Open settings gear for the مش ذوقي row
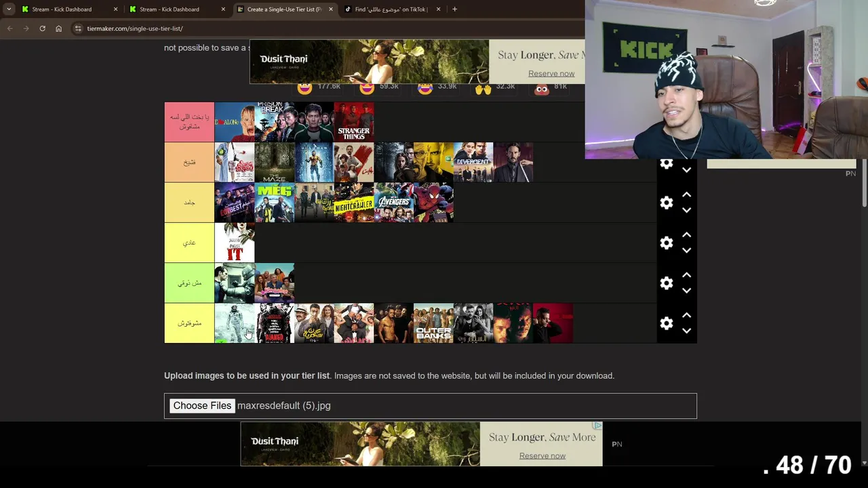The height and width of the screenshot is (488, 868). click(666, 283)
